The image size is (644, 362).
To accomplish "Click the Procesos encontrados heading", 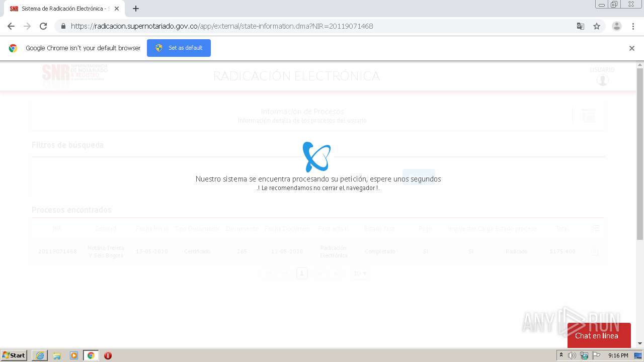I will coord(71,210).
